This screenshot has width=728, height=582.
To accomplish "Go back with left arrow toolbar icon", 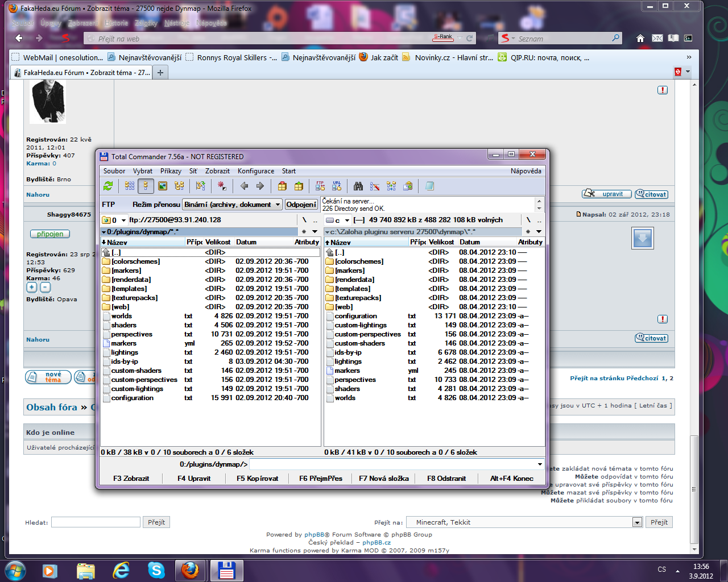I will 245,186.
